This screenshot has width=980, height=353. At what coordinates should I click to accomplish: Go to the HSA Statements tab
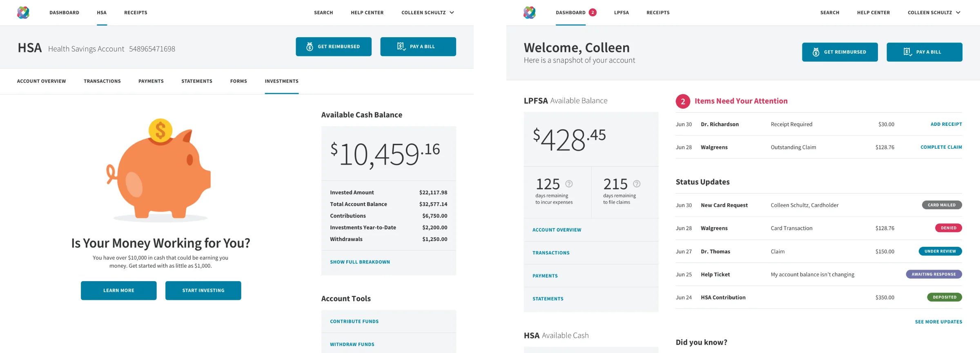(197, 81)
